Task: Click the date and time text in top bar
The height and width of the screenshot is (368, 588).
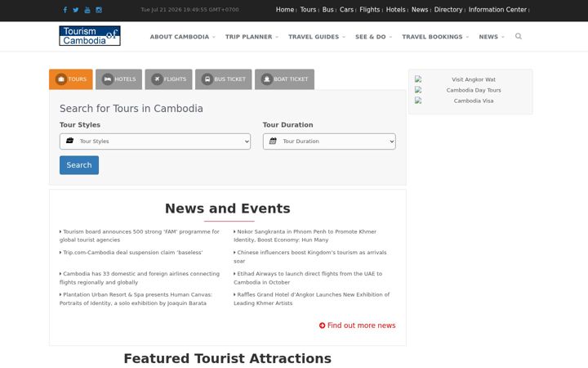Action: pyautogui.click(x=189, y=10)
